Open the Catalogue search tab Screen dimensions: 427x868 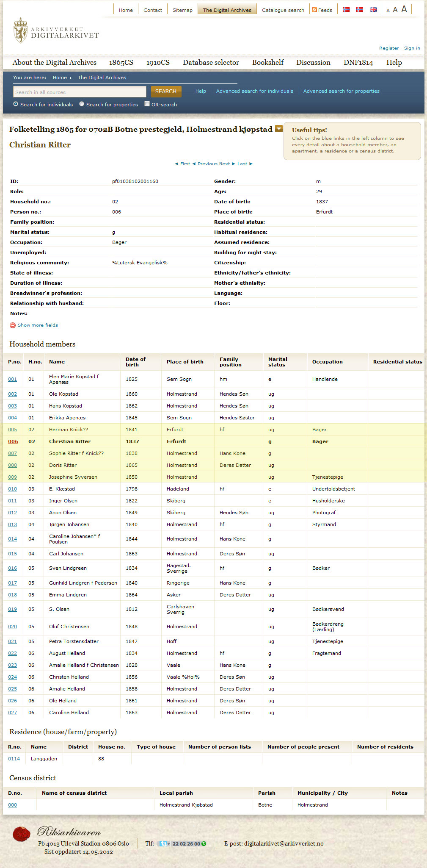tap(283, 10)
